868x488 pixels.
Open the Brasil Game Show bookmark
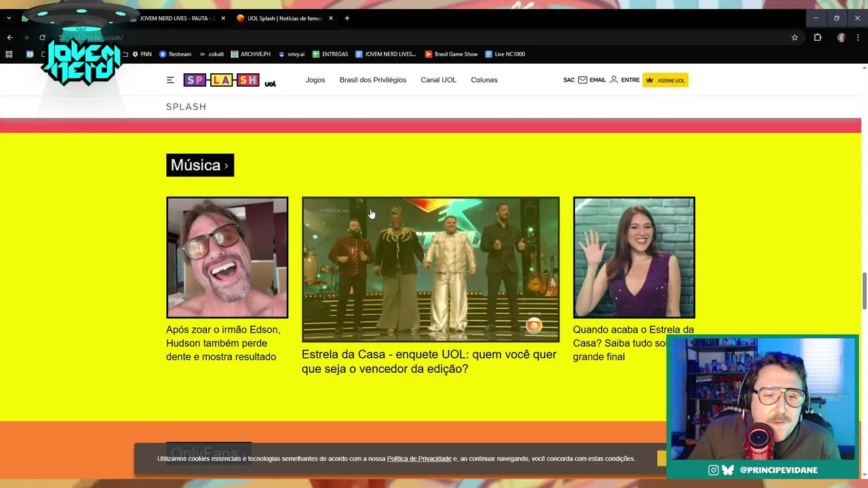tap(452, 54)
